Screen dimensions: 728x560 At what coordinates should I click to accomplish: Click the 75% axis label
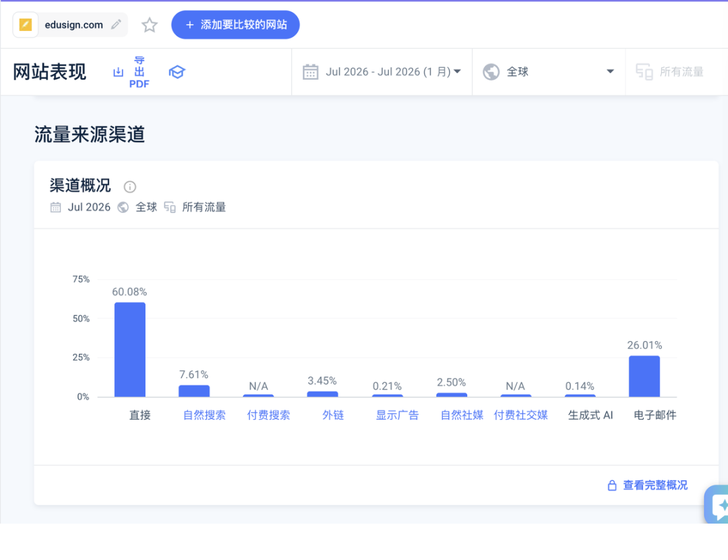81,279
